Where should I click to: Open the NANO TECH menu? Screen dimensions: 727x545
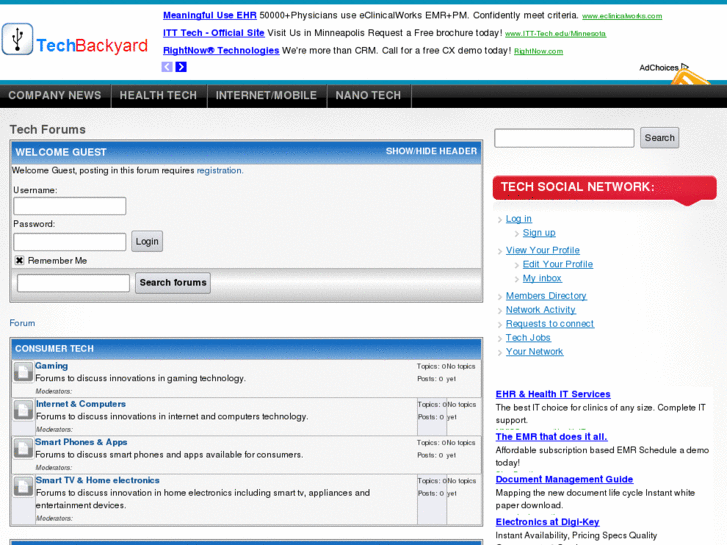[x=368, y=96]
